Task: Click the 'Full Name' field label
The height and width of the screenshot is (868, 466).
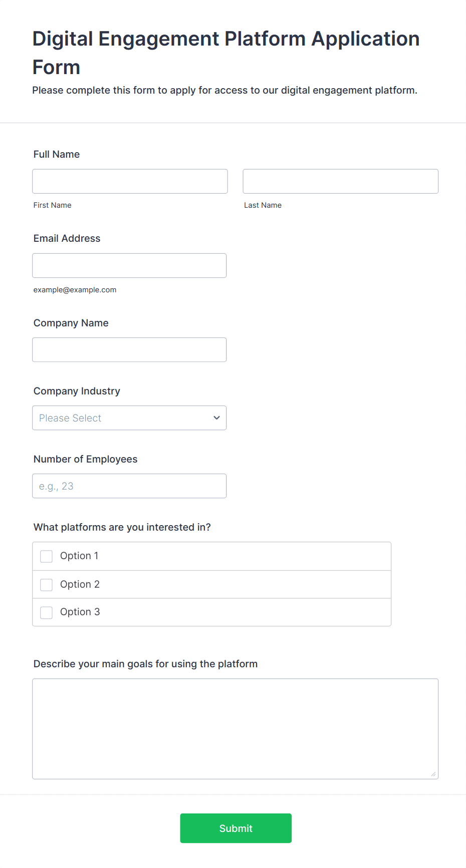Action: click(57, 154)
